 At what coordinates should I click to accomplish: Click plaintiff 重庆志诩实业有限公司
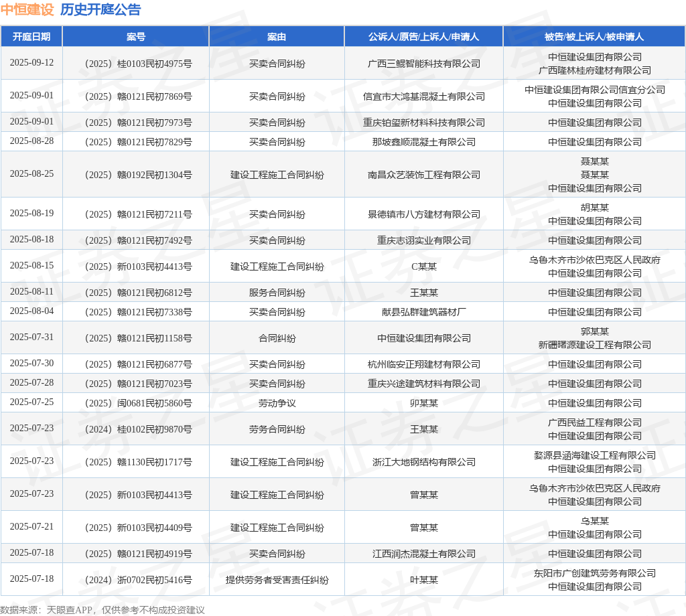coord(424,240)
